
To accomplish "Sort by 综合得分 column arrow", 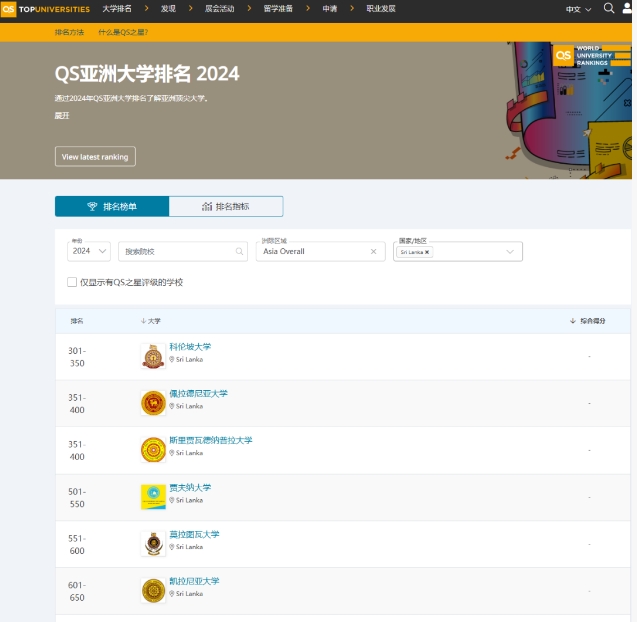I will (573, 321).
